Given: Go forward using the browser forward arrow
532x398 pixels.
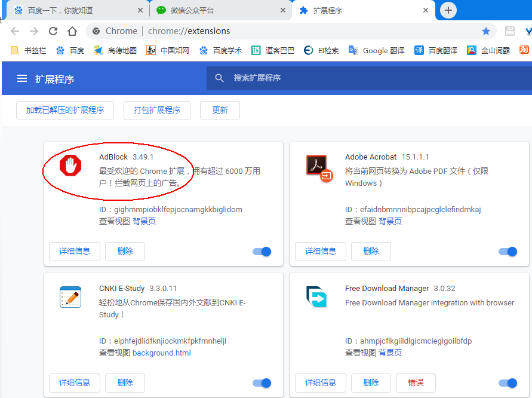Looking at the screenshot, I should click(x=34, y=31).
